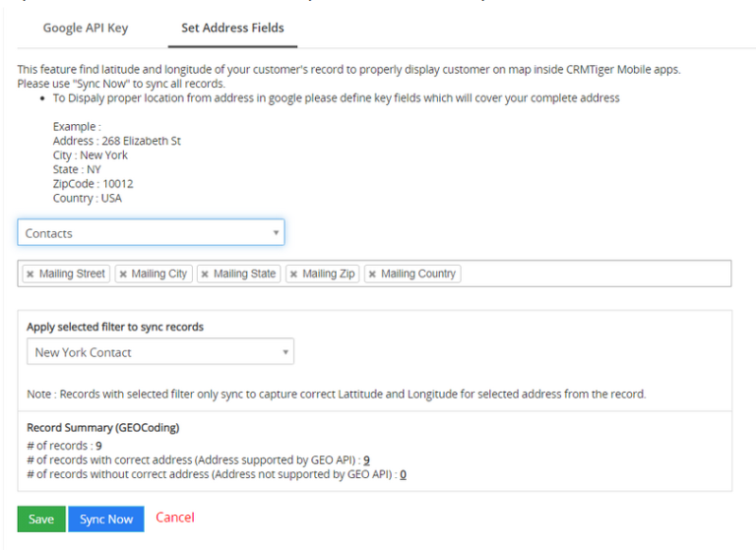Screen dimensions: 756x550
Task: Open the Contacts module dropdown
Action: 151,233
